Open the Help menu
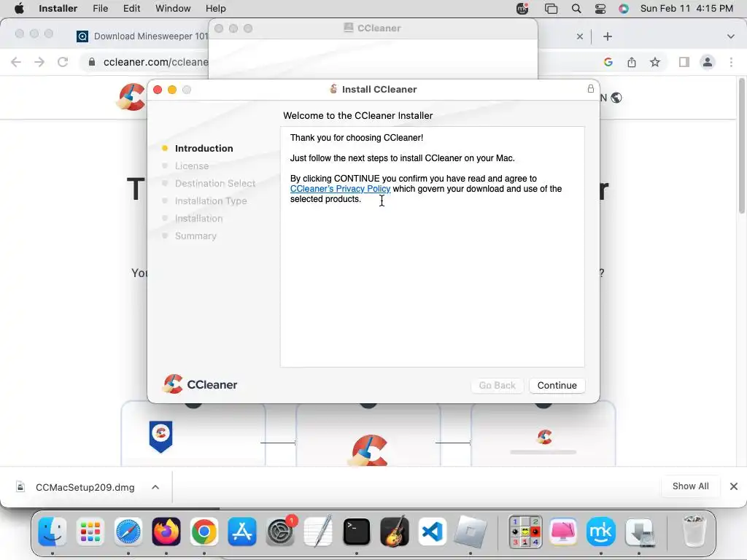747x560 pixels. pos(215,9)
